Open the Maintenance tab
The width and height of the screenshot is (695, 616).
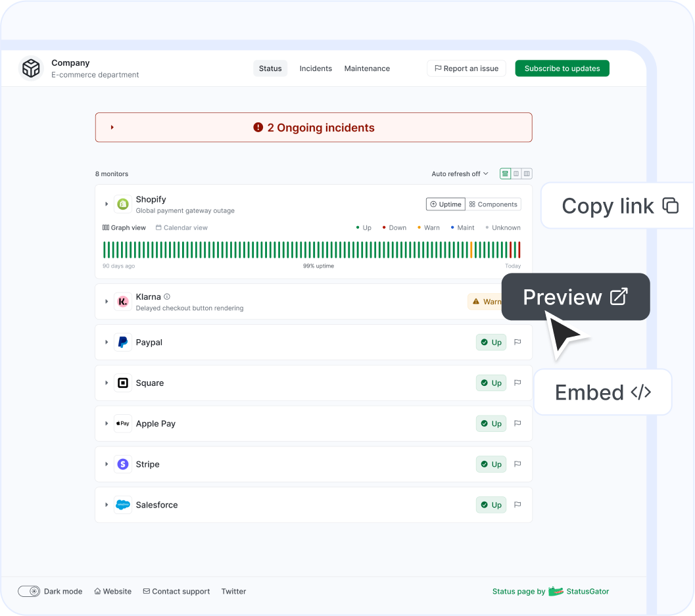pyautogui.click(x=367, y=68)
